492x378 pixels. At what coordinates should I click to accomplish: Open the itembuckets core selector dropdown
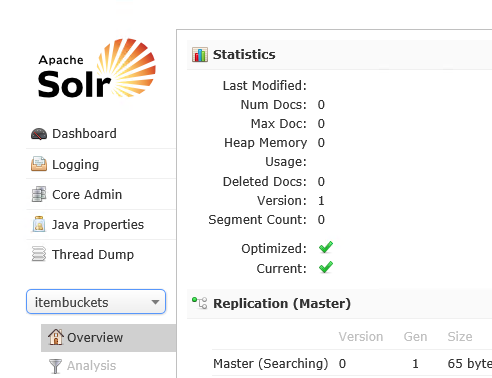point(96,302)
